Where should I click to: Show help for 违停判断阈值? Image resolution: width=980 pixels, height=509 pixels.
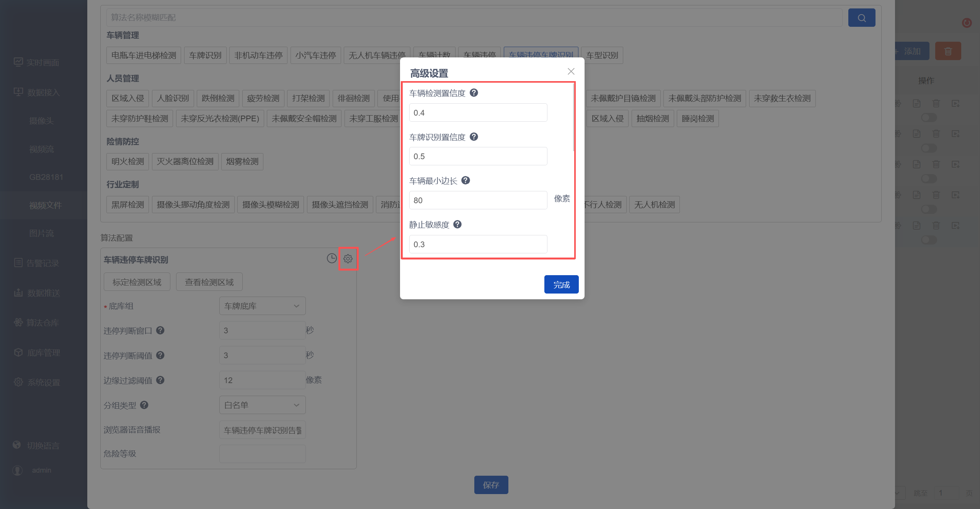[x=160, y=355]
